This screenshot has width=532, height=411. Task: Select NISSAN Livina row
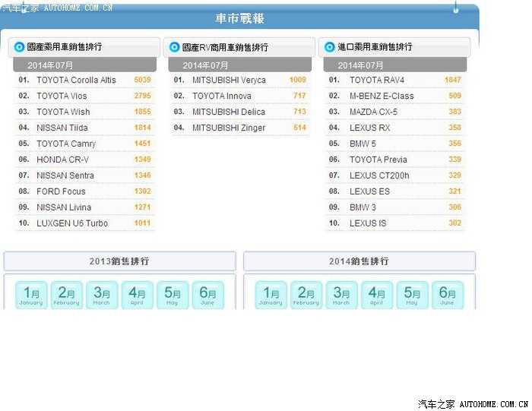pyautogui.click(x=84, y=207)
